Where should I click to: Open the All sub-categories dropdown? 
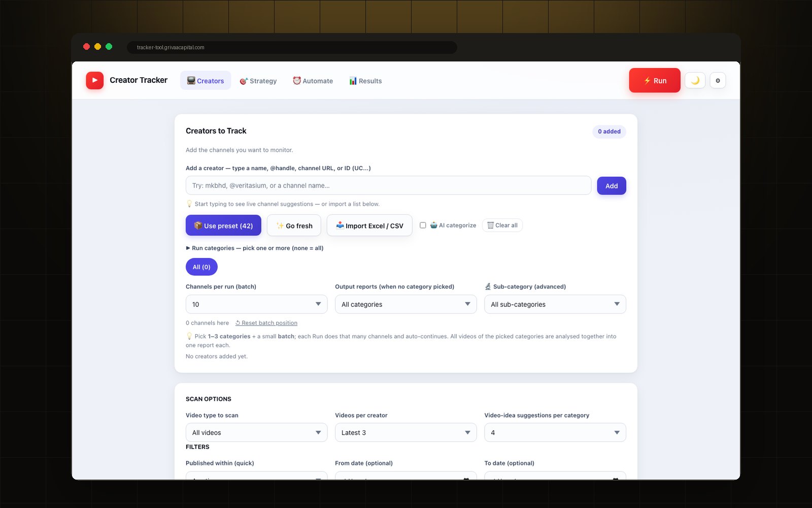click(x=555, y=304)
